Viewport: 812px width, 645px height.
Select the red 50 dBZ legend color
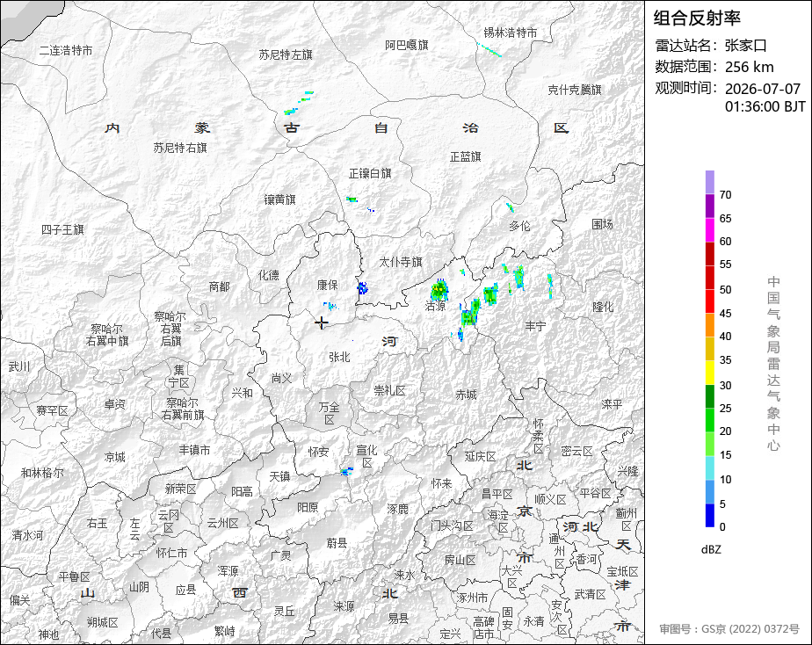(x=709, y=278)
